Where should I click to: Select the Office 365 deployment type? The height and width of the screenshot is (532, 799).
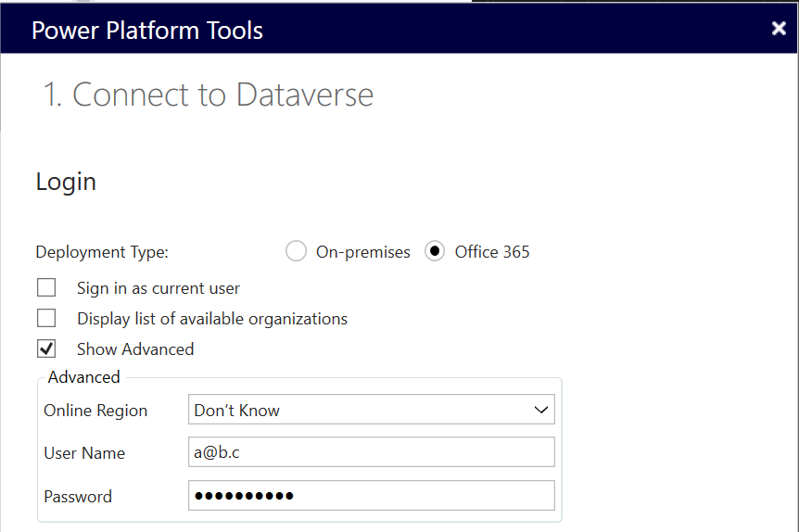435,251
